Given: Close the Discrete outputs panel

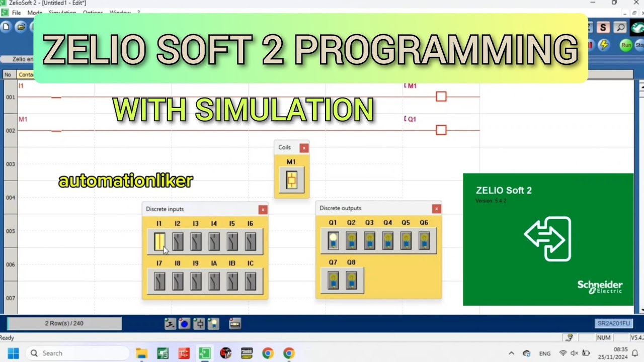Looking at the screenshot, I should tap(437, 209).
